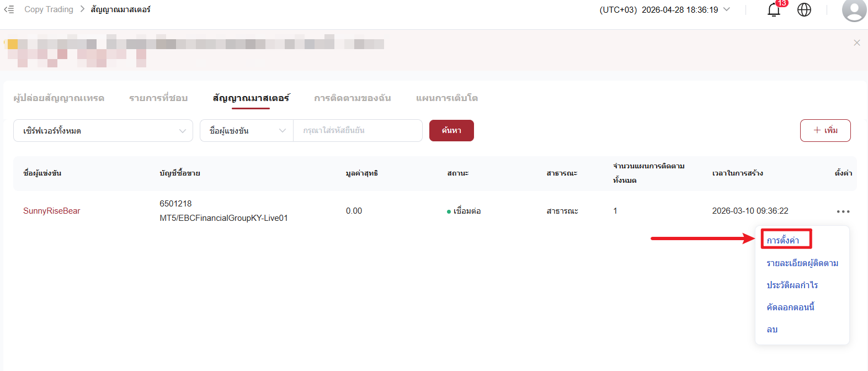Open the three-dot menu for SunnyRiseBear

click(843, 211)
